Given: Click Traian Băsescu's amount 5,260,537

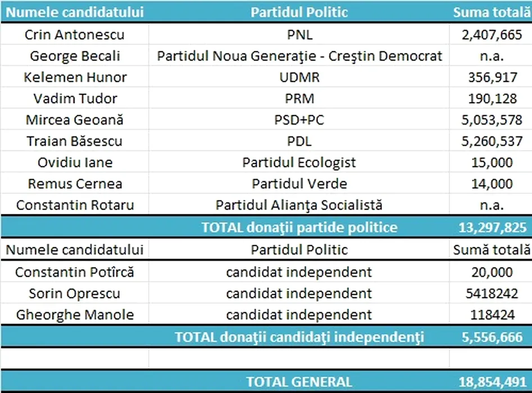Looking at the screenshot, I should click(490, 141).
